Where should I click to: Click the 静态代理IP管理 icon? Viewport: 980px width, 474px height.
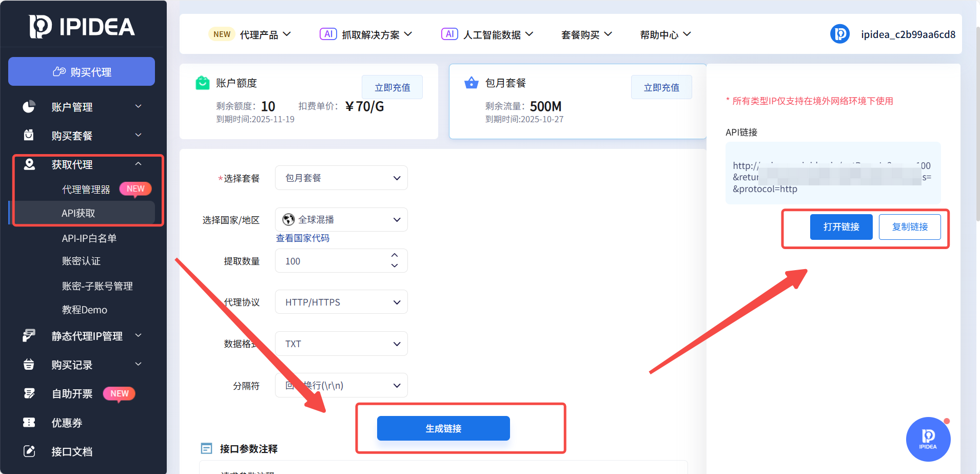point(29,336)
